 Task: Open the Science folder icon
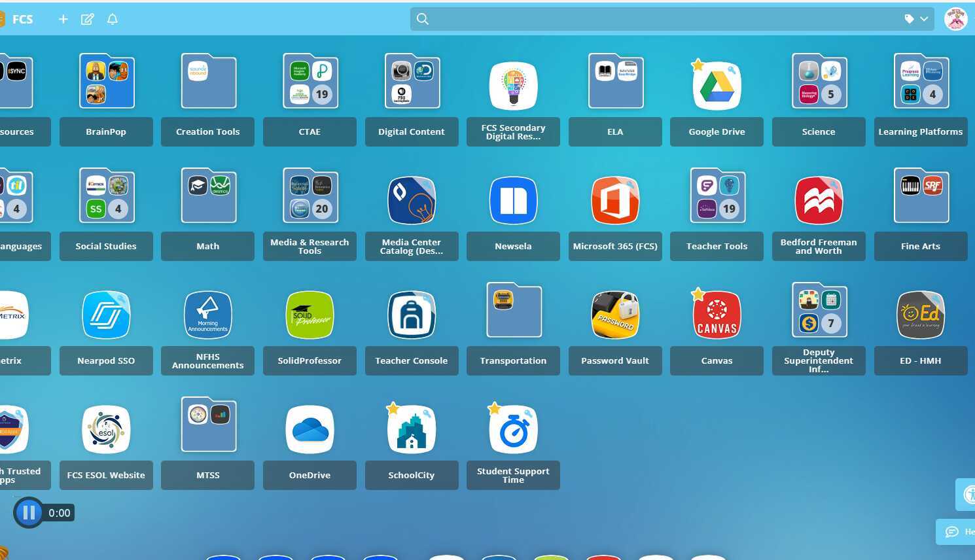tap(819, 81)
